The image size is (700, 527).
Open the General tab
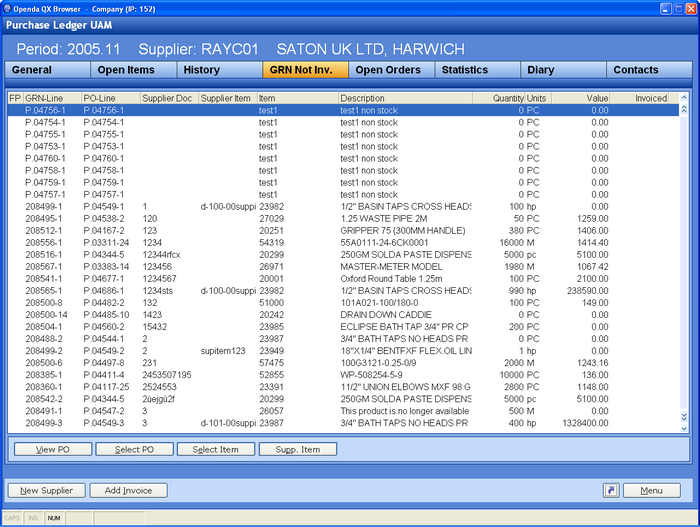47,70
